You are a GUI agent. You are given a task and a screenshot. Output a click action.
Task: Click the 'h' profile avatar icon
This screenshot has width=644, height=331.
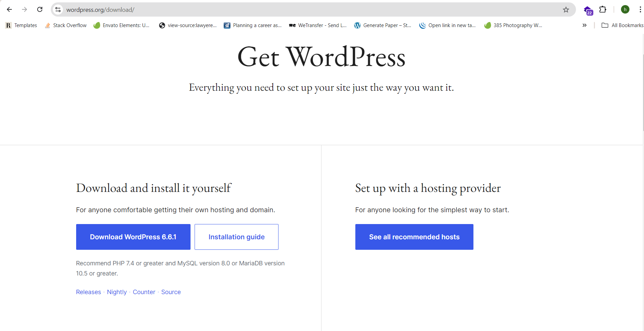click(625, 9)
